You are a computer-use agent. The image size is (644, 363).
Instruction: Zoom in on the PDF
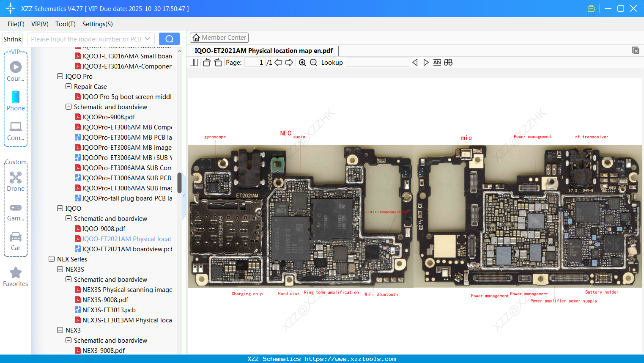[302, 63]
